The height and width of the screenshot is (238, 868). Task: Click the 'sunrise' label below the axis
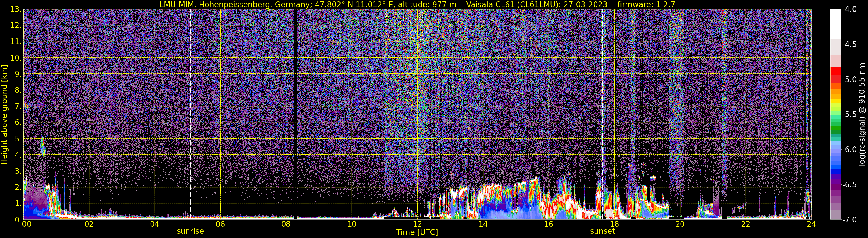pos(190,231)
